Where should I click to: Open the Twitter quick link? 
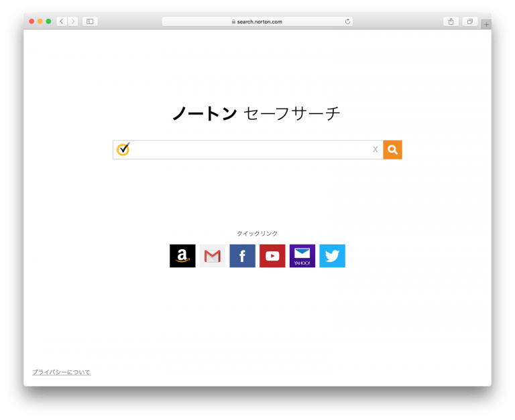click(333, 256)
